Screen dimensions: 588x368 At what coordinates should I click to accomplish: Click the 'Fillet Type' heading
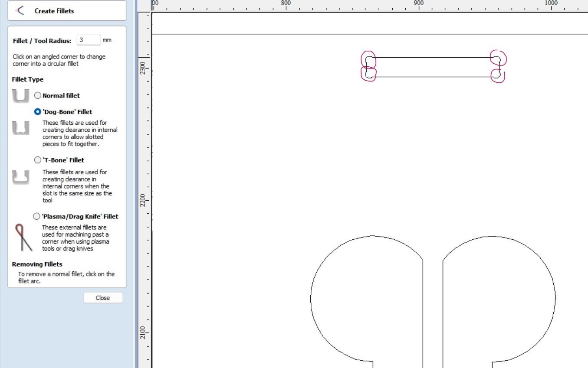pyautogui.click(x=28, y=79)
